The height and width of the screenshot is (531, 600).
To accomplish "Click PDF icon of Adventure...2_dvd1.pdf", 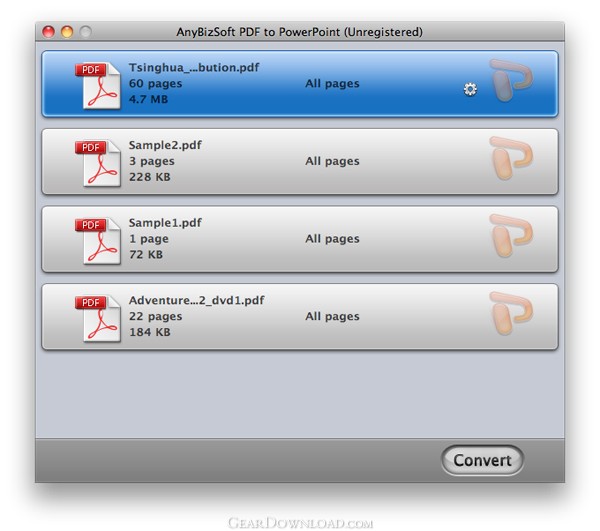I will [98, 319].
